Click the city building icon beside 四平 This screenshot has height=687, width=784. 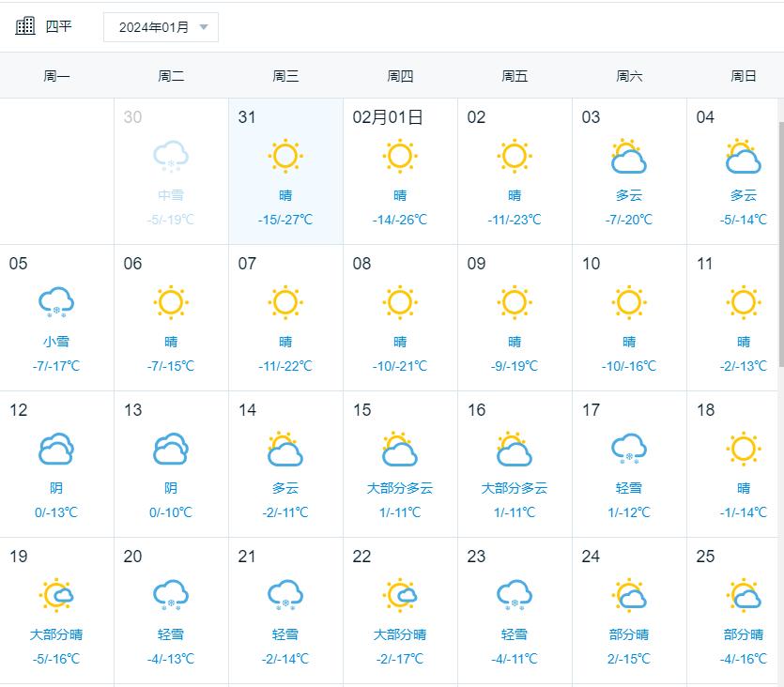point(25,25)
